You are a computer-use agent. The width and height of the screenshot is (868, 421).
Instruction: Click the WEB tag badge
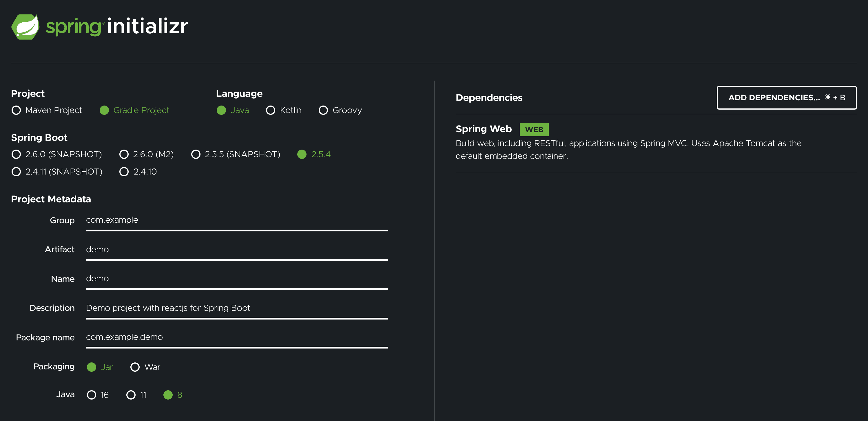(x=534, y=130)
